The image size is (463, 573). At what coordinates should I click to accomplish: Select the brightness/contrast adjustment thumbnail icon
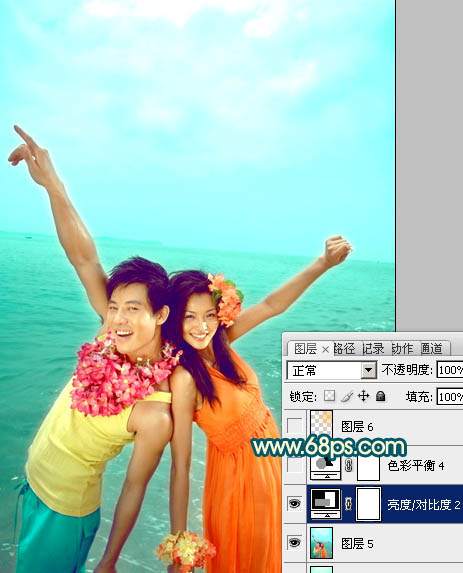325,504
